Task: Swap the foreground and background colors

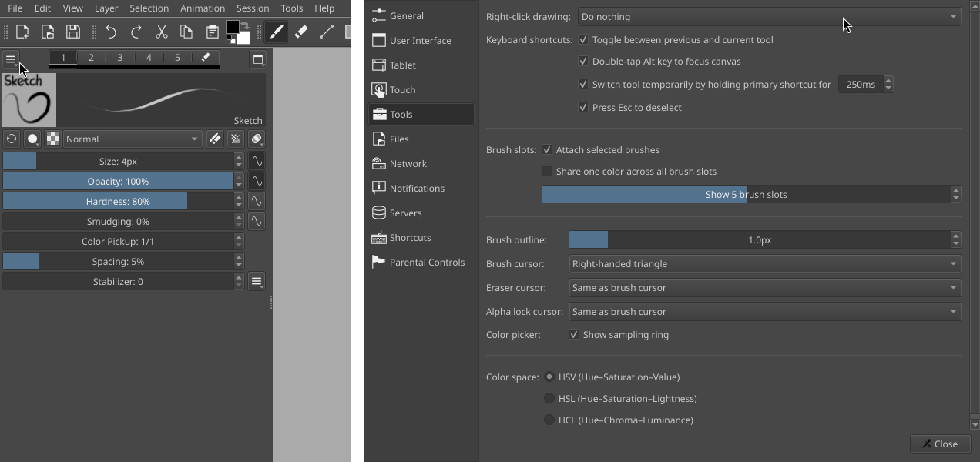Action: (x=245, y=25)
